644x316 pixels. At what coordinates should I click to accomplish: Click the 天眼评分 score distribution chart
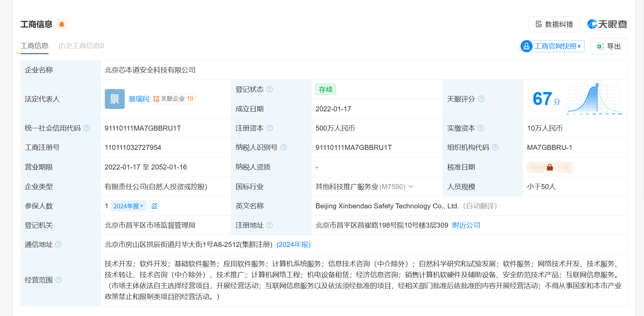593,99
